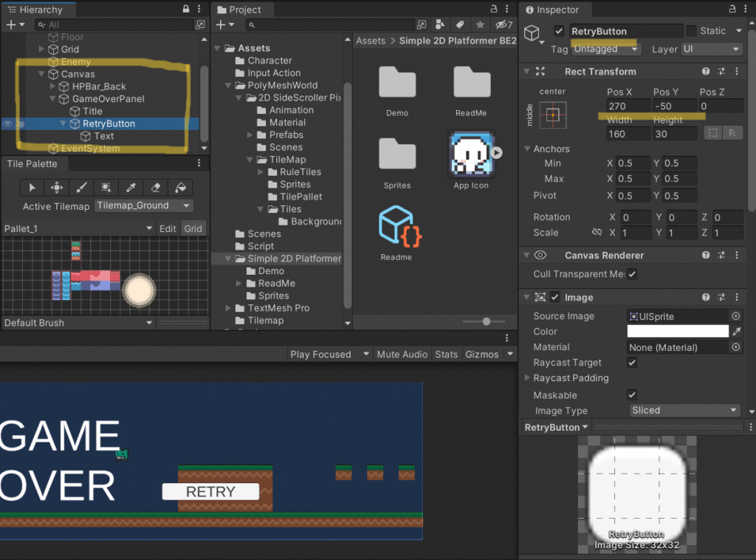Toggle the RetryButton active checkbox in Inspector
The width and height of the screenshot is (756, 560).
click(x=559, y=31)
